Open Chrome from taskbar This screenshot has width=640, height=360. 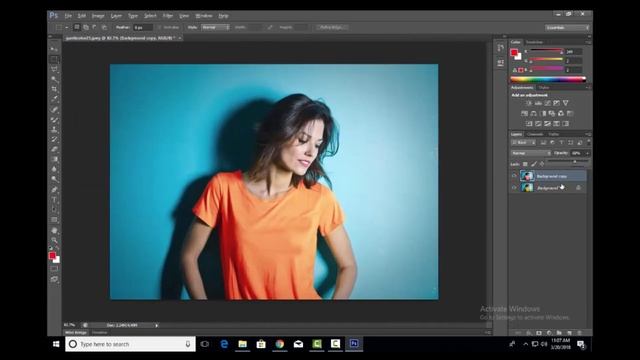280,344
